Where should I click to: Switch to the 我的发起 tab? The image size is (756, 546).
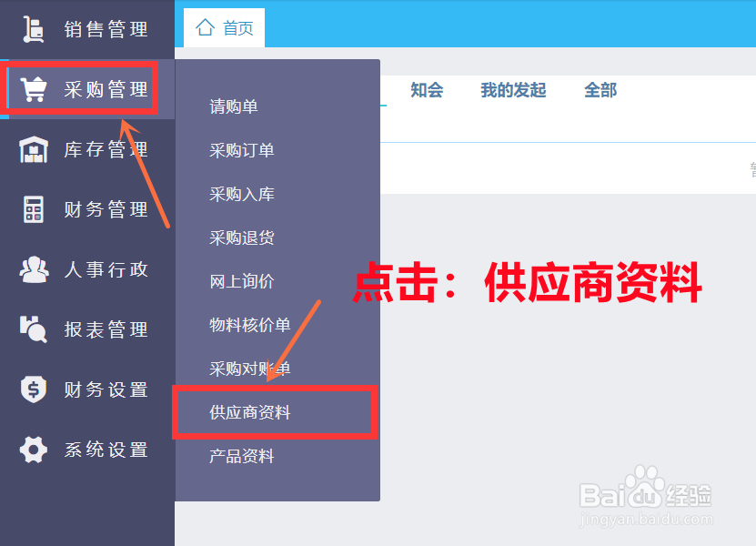[512, 90]
